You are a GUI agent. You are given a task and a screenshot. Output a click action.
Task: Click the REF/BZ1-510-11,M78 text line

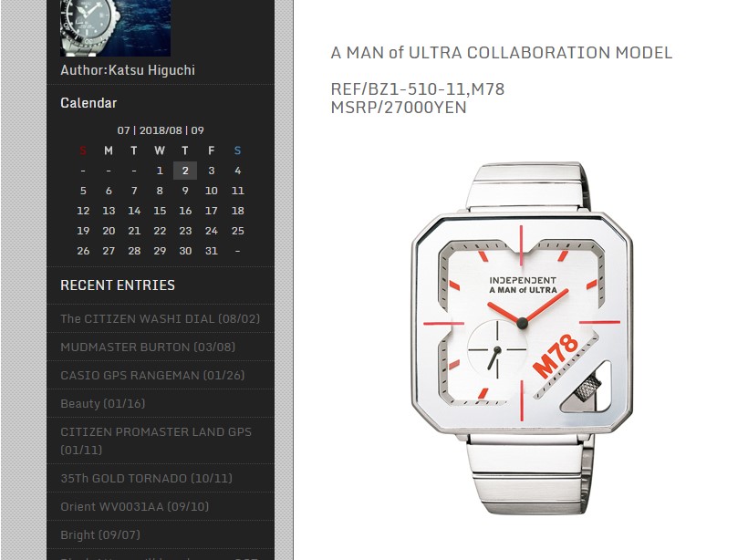[x=418, y=89]
